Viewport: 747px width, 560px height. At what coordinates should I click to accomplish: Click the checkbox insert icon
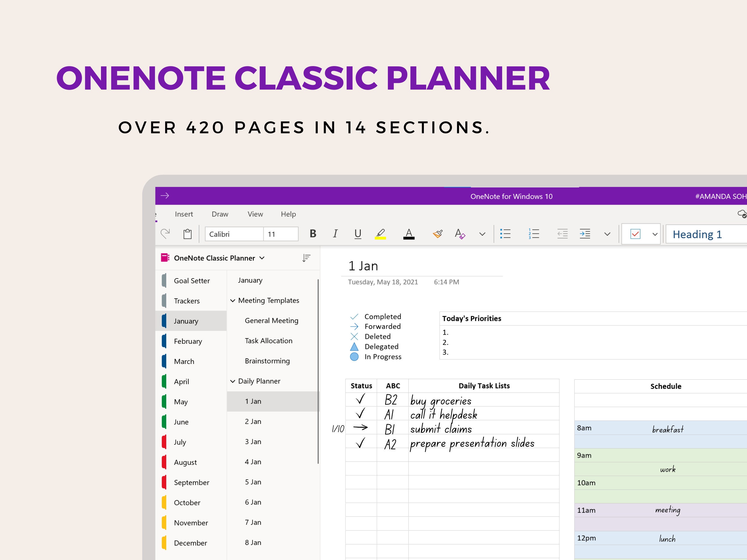point(635,234)
